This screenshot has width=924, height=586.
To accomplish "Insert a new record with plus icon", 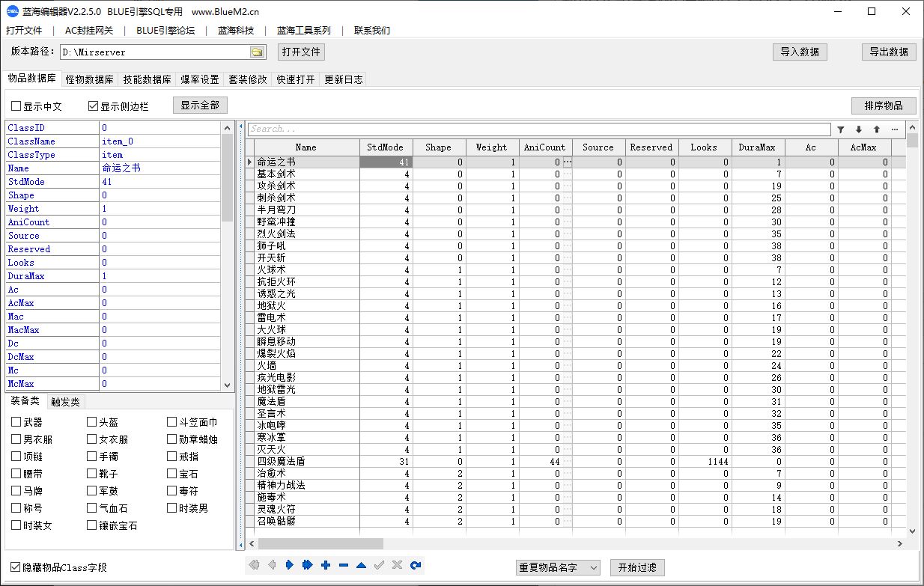I will click(x=326, y=565).
